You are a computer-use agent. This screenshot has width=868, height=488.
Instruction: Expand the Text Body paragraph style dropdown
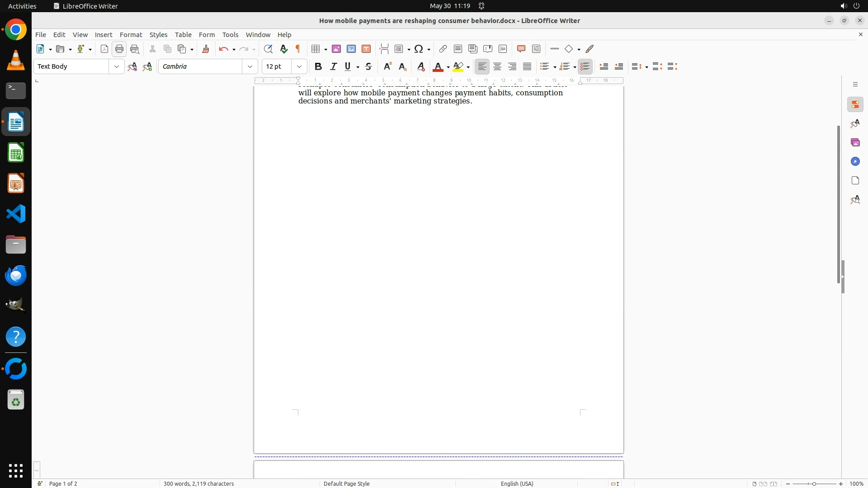(117, 67)
